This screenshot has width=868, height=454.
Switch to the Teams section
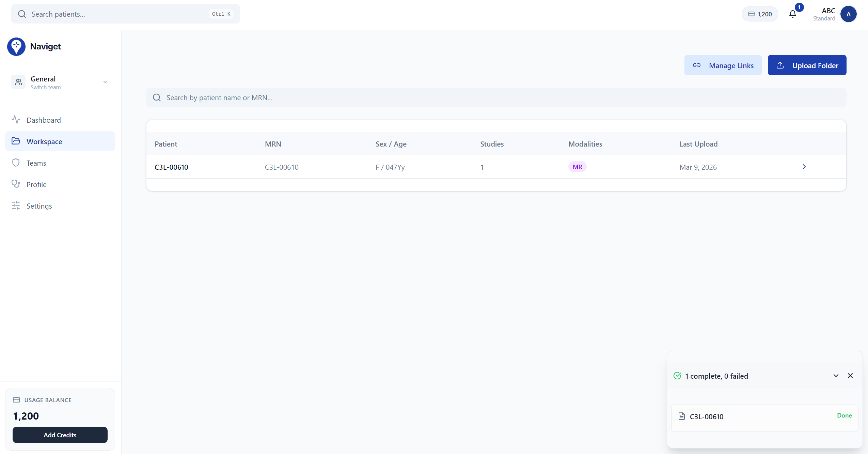tap(36, 163)
